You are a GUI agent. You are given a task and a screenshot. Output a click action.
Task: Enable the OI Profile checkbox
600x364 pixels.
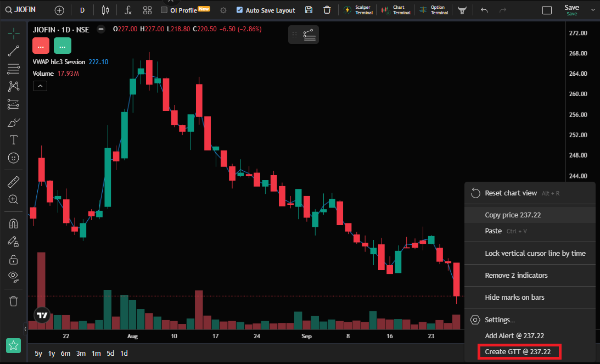click(x=164, y=10)
